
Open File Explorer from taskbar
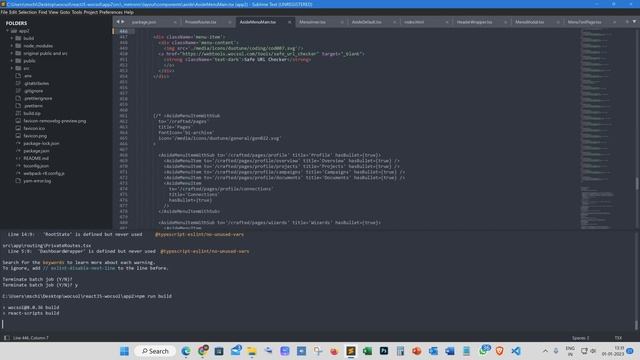click(x=252, y=351)
